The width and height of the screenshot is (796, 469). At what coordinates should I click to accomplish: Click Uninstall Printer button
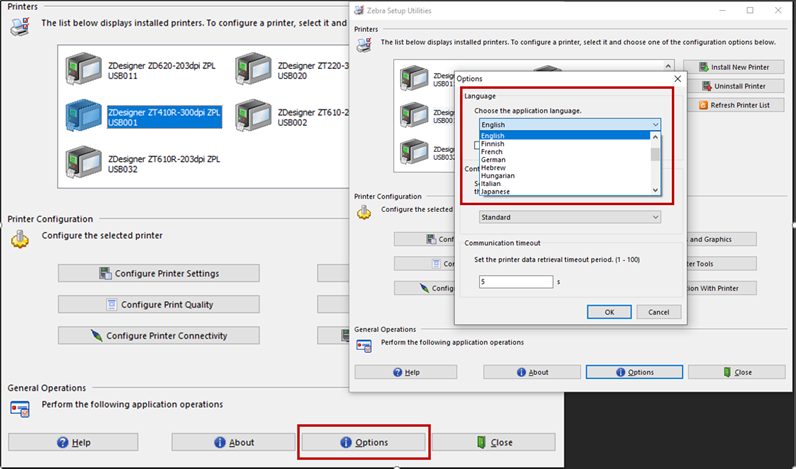[x=734, y=86]
